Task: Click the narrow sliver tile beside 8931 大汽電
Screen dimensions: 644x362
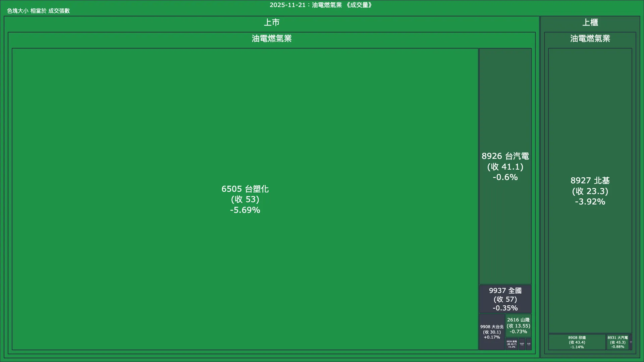Action: point(631,342)
